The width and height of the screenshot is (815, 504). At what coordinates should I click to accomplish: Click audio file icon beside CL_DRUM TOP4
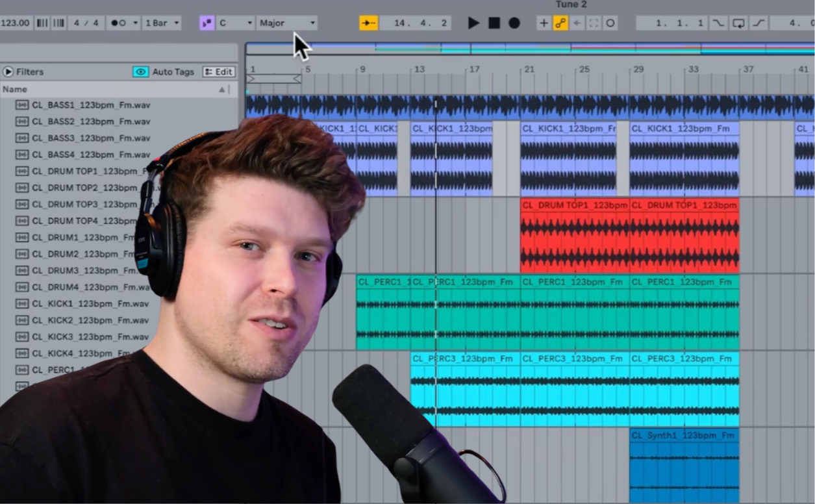tap(22, 221)
